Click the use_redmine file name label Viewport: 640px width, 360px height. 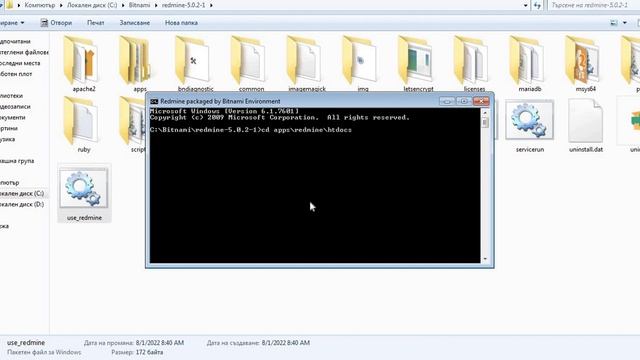[84, 218]
